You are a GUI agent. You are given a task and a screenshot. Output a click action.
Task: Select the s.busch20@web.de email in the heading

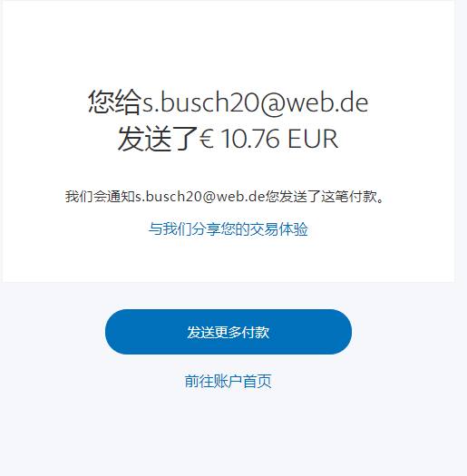256,102
